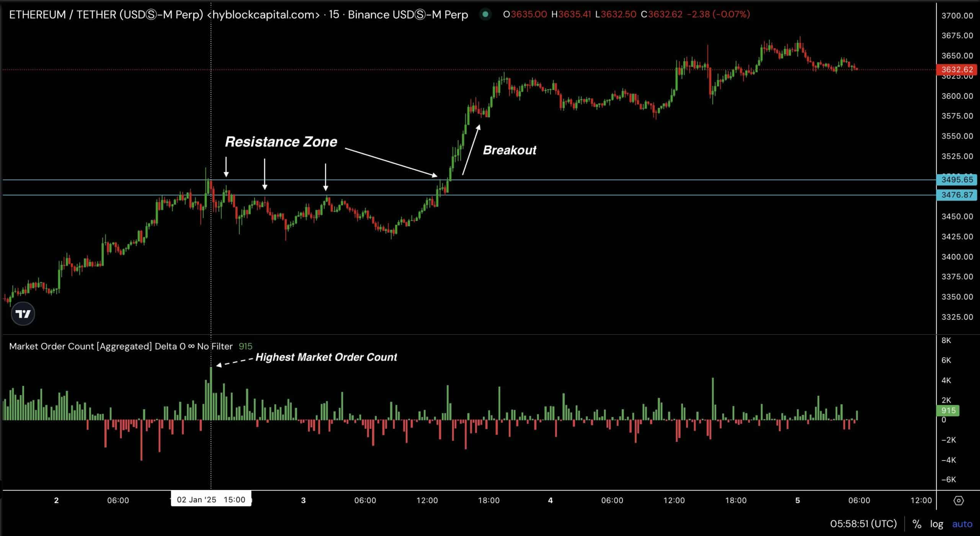980x536 pixels.
Task: Select the 3476.87 horizontal line label
Action: point(957,195)
